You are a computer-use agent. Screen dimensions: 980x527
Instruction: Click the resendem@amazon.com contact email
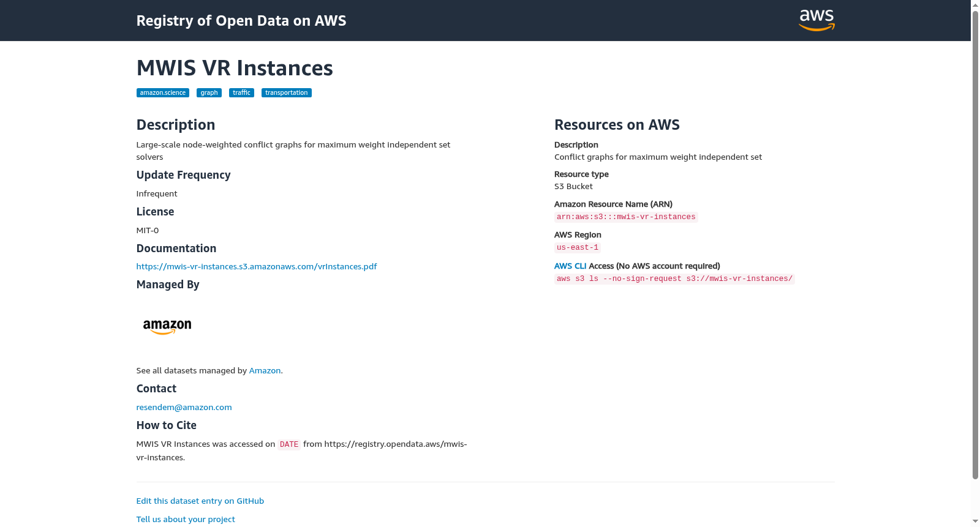coord(184,408)
